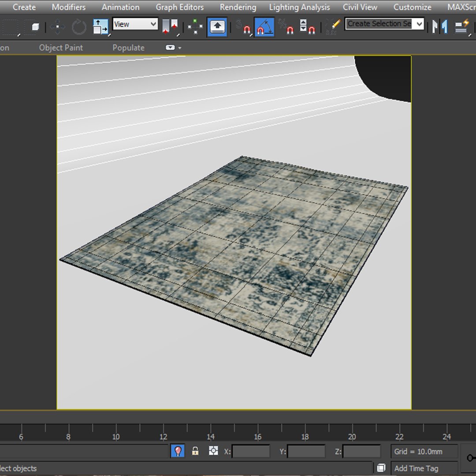476x476 pixels.
Task: Click frame 8 on the timeline
Action: coord(68,436)
